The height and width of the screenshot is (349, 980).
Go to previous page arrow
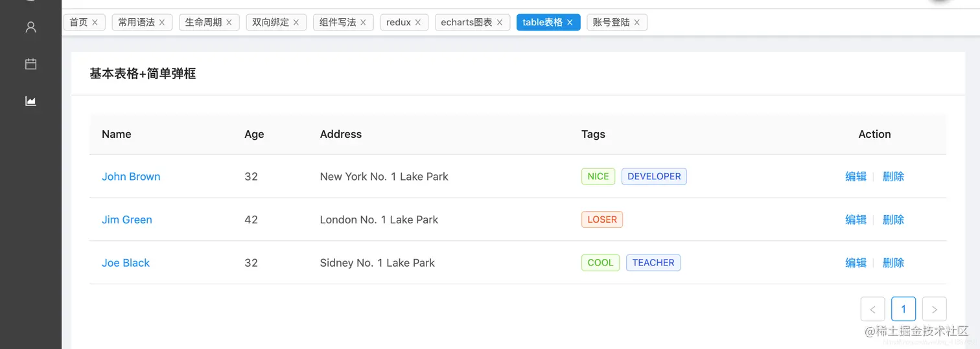tap(872, 309)
